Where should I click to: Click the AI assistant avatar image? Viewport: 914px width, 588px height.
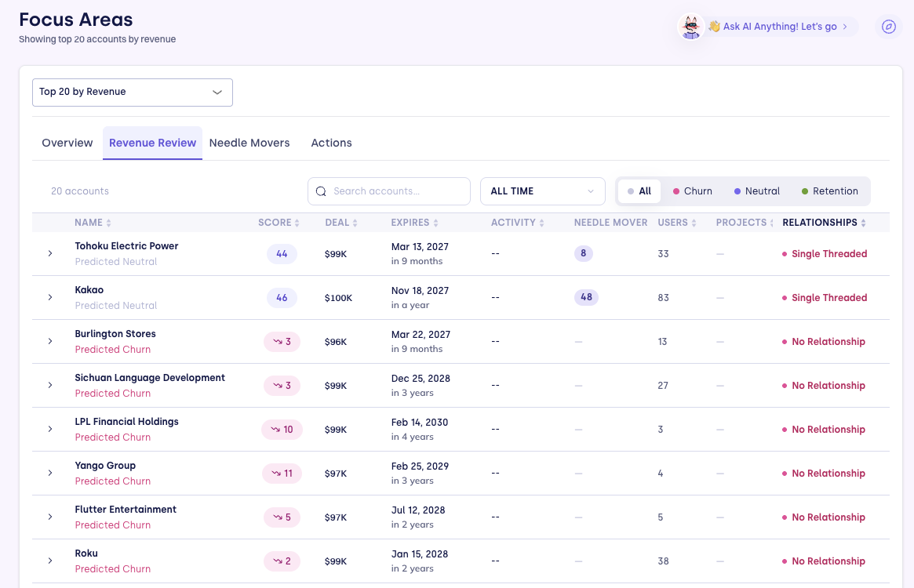tap(690, 27)
